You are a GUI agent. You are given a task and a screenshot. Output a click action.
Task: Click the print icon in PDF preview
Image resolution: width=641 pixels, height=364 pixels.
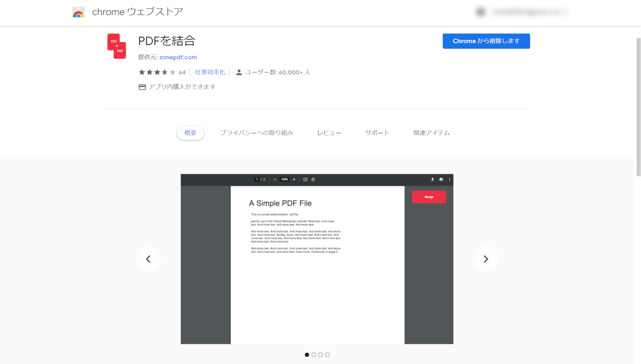pos(441,179)
